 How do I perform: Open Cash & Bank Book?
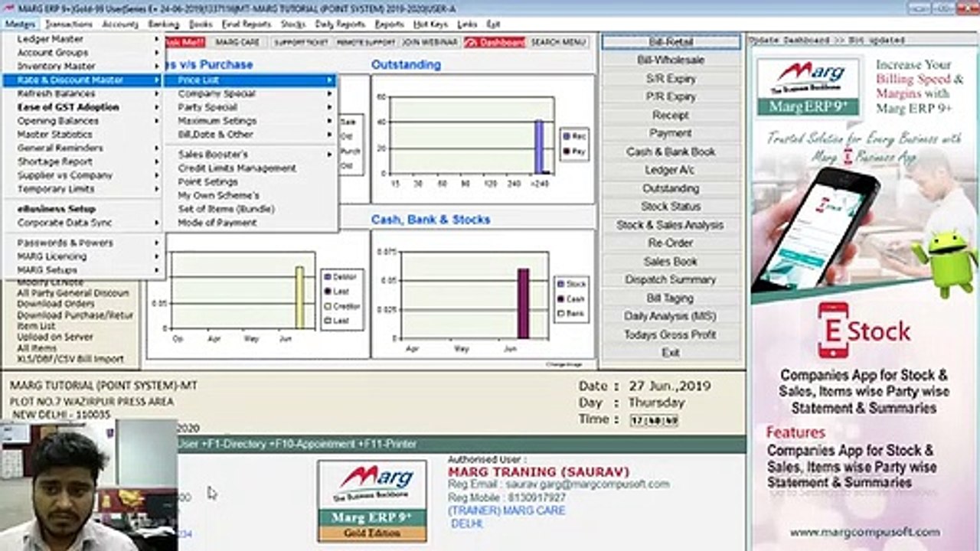(671, 152)
